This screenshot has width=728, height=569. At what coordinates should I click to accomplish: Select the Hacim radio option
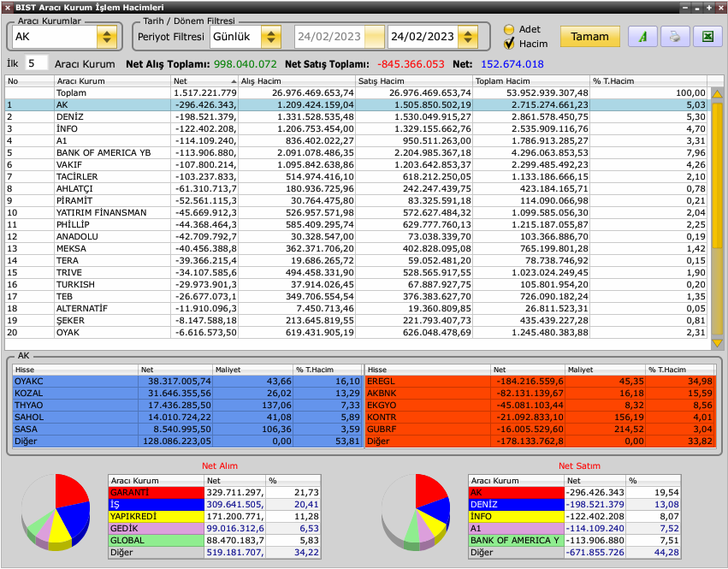[509, 44]
